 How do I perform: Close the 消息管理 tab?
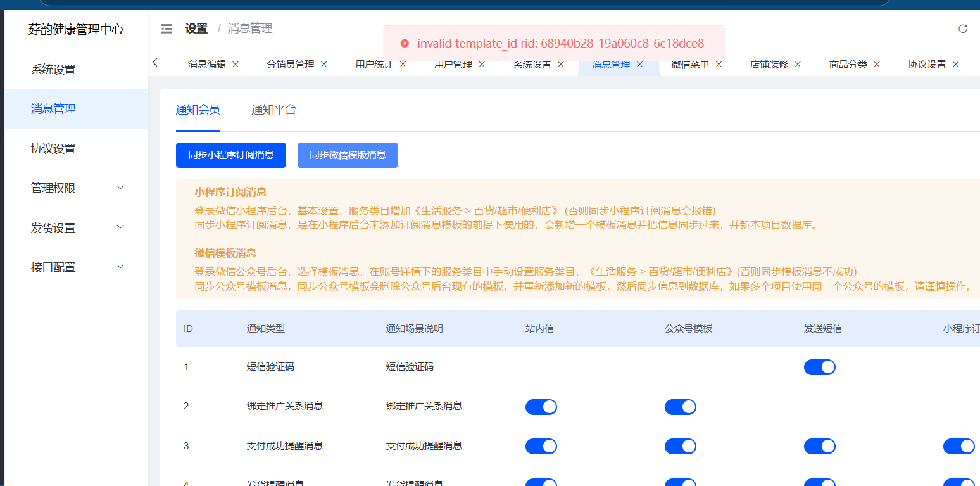639,65
